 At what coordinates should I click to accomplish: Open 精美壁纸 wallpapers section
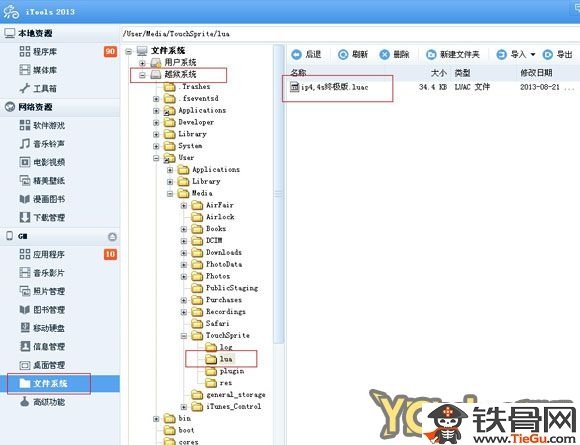pyautogui.click(x=49, y=181)
